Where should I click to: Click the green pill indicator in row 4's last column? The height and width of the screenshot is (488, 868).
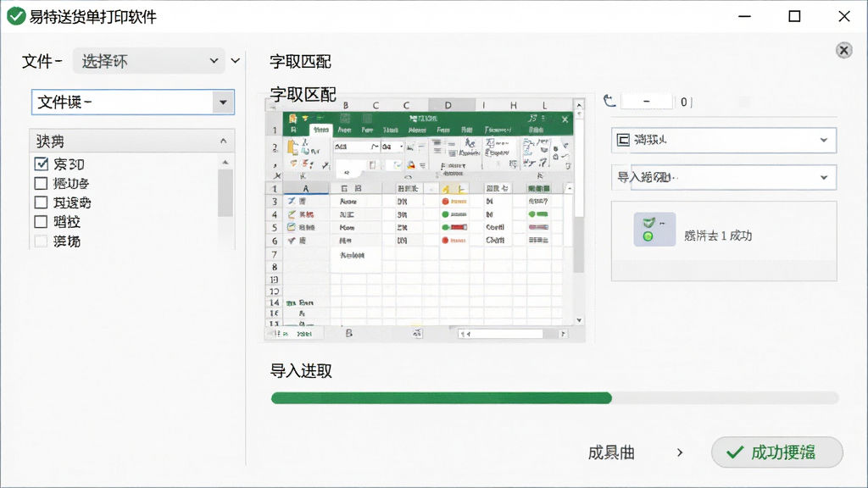(538, 214)
